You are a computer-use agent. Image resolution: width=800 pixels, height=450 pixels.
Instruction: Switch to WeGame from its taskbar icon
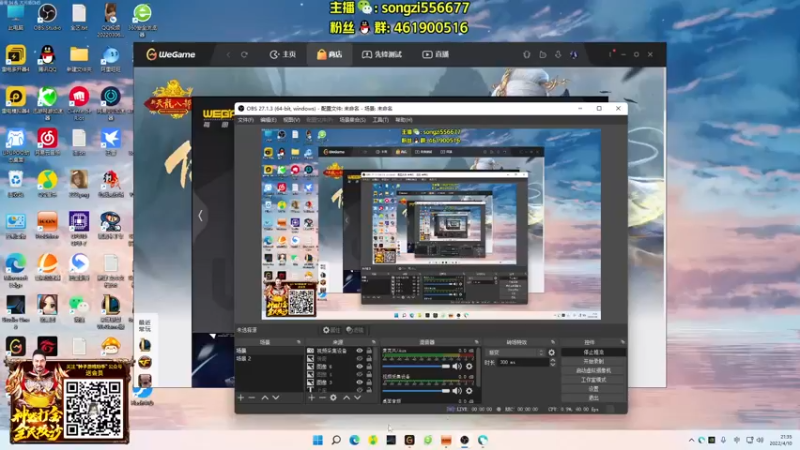[409, 440]
